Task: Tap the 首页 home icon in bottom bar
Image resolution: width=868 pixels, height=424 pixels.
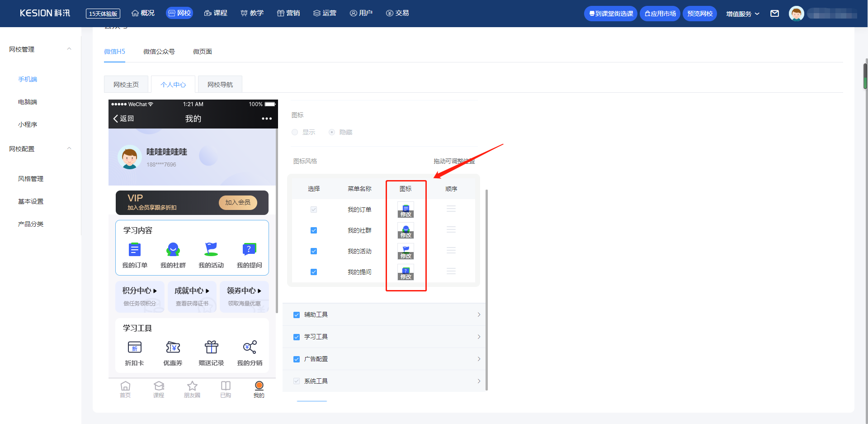Action: [x=125, y=386]
